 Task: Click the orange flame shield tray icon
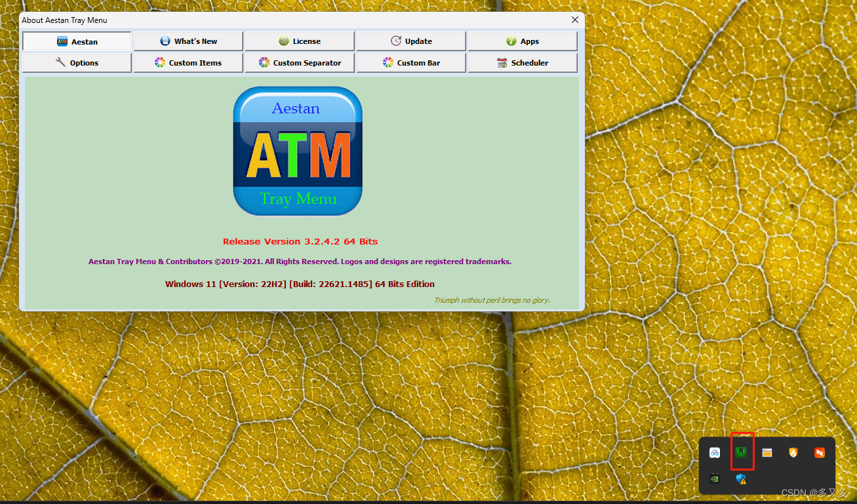tap(793, 453)
